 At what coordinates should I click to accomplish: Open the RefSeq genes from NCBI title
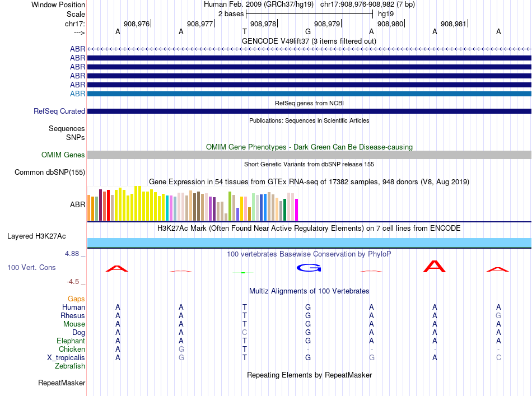pos(309,103)
